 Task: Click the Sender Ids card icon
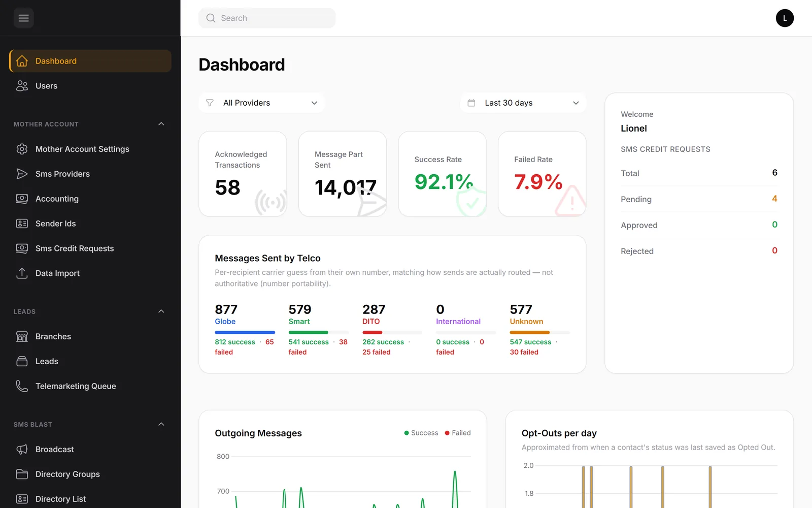pyautogui.click(x=22, y=224)
